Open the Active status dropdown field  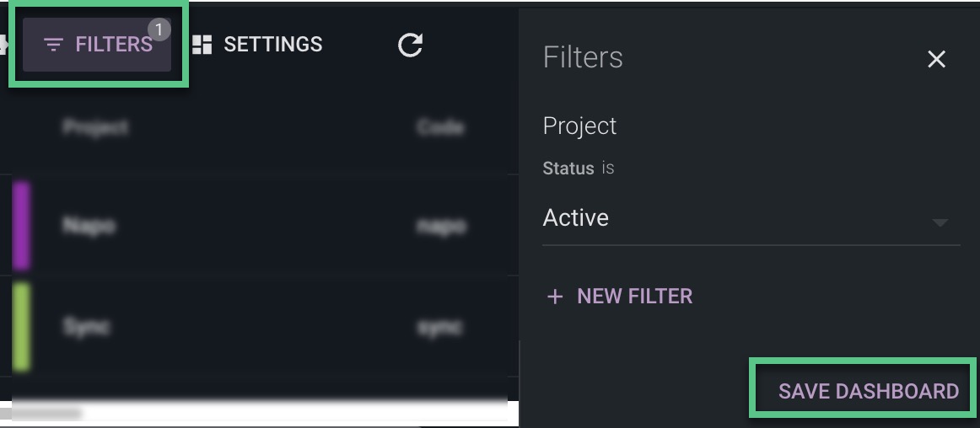[751, 218]
